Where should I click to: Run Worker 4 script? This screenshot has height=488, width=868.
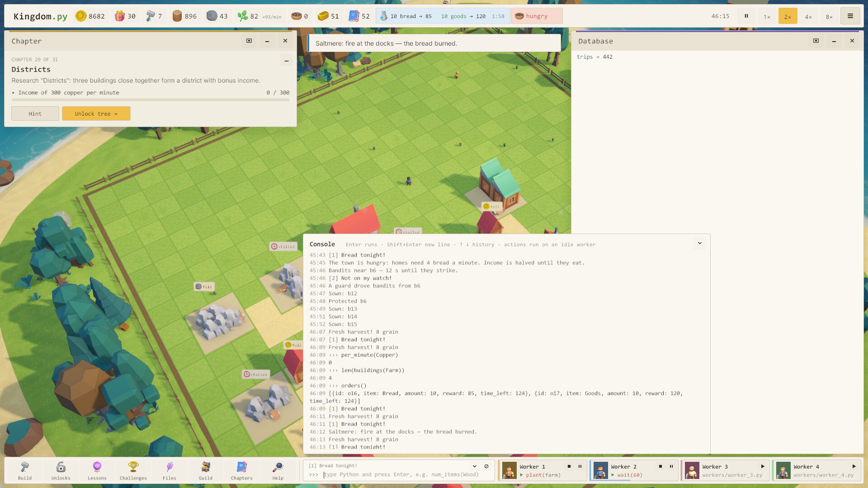[x=854, y=466]
